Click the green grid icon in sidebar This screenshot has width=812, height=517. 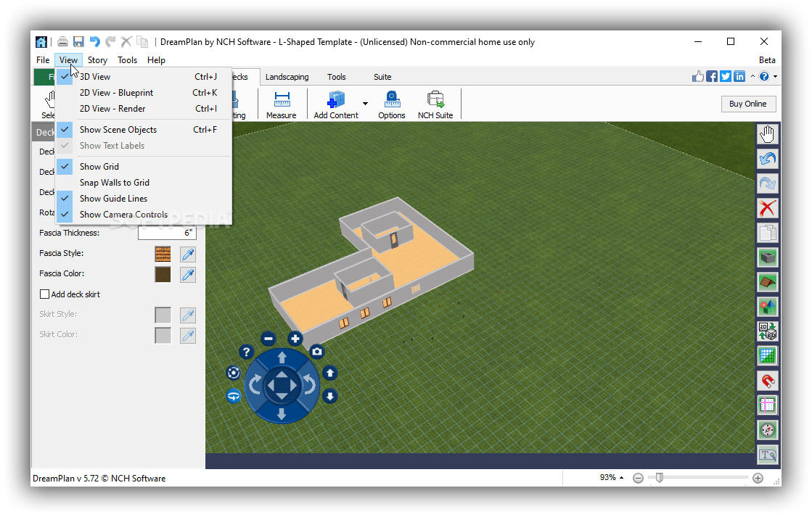(767, 355)
